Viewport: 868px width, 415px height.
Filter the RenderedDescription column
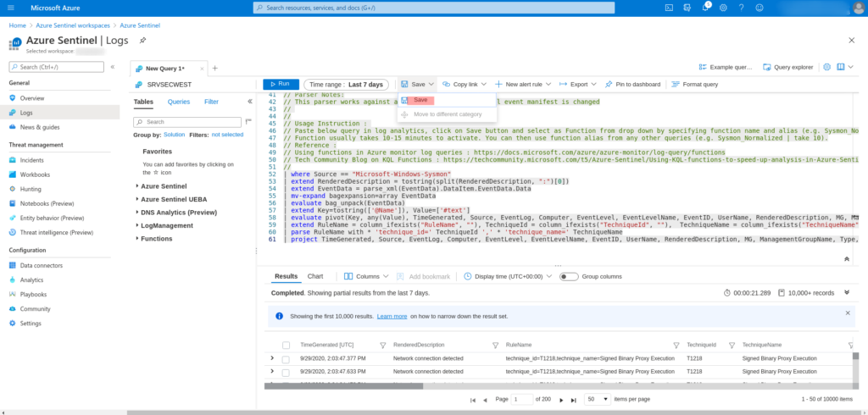(x=495, y=345)
